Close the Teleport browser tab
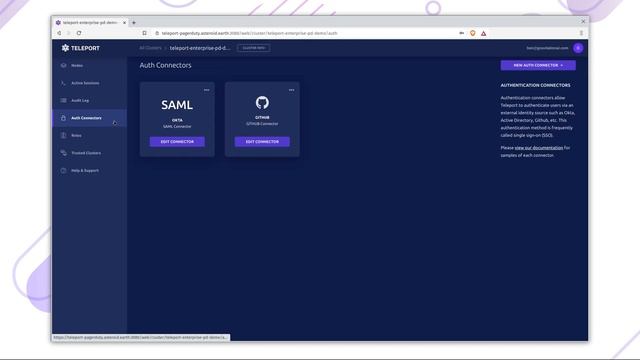The image size is (640, 360). 124,23
